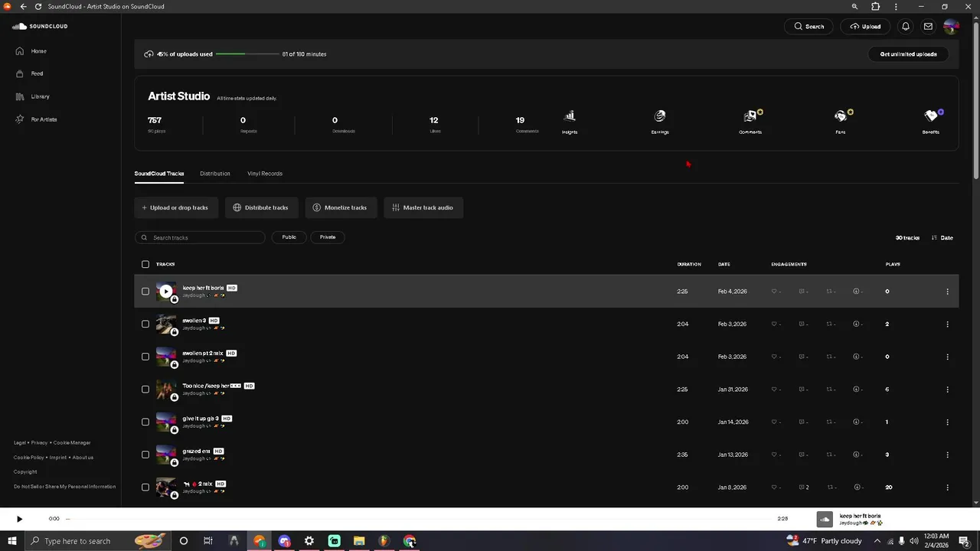Open the Benefits icon
This screenshot has height=551, width=980.
tap(931, 116)
